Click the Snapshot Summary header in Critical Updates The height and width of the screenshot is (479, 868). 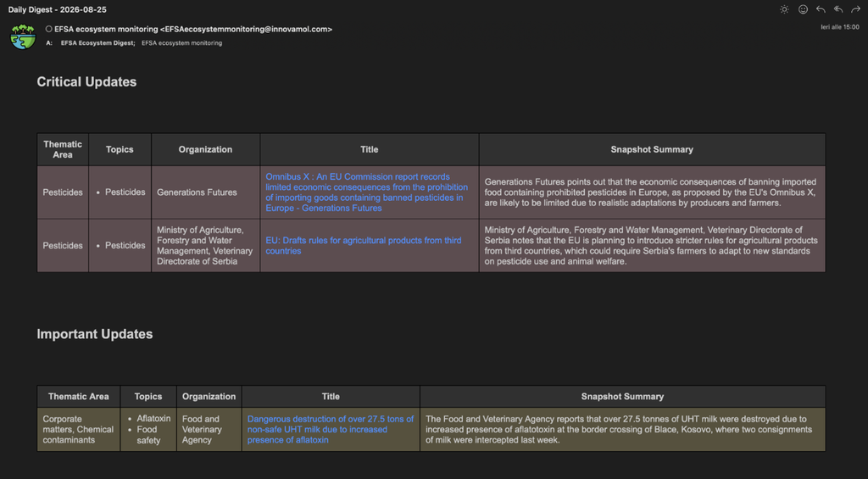click(652, 149)
